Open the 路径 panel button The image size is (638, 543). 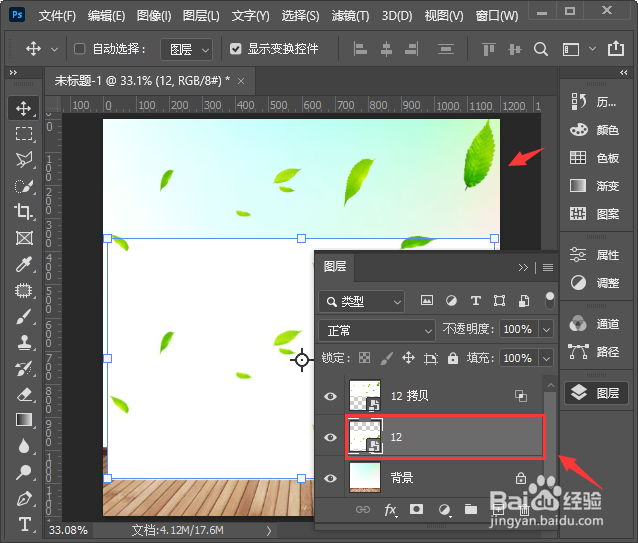coord(594,351)
